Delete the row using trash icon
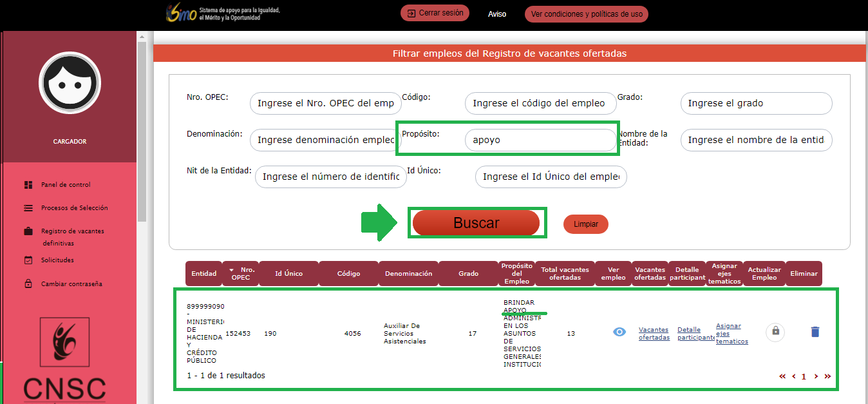 pyautogui.click(x=815, y=332)
